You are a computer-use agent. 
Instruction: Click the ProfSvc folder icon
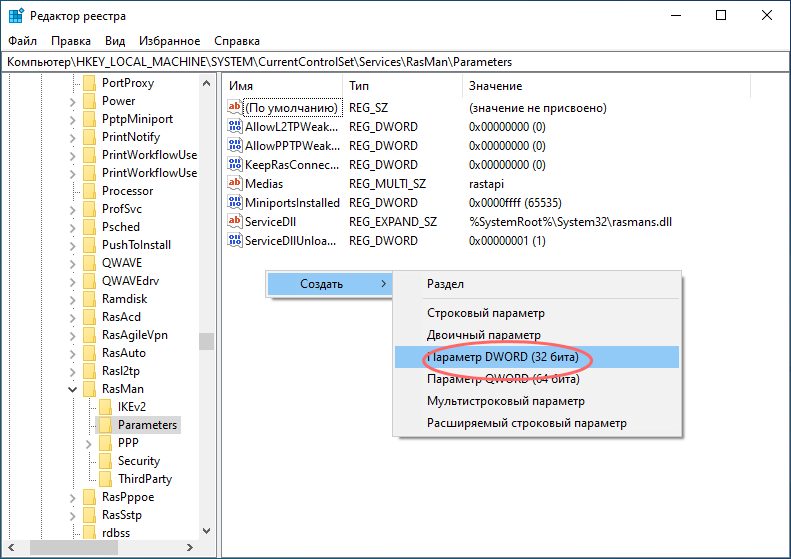point(89,209)
